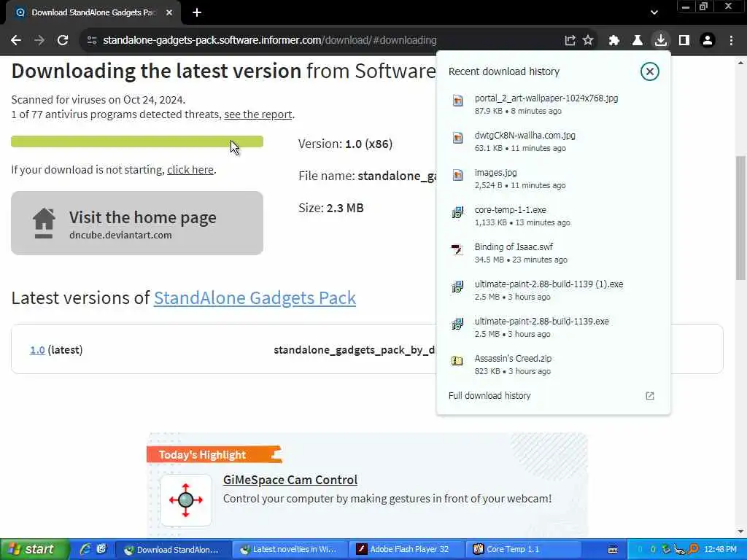This screenshot has width=747, height=560.
Task: Open GiMeSpace Cam Control link
Action: [x=290, y=480]
